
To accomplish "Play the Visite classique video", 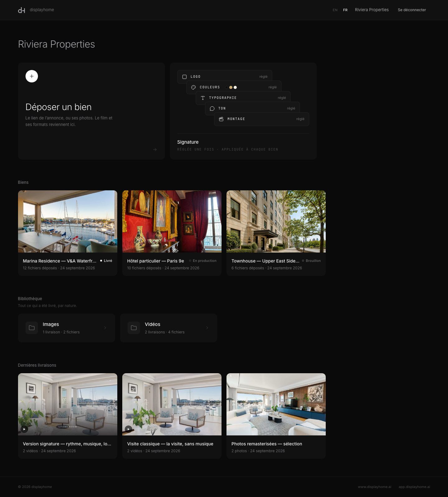I will click(128, 429).
